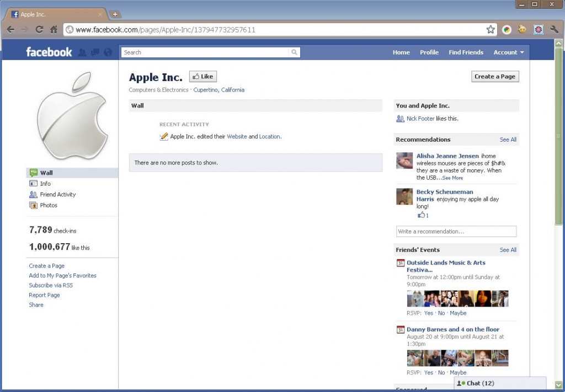Expand Alisha's recommendation with See More
The width and height of the screenshot is (565, 392).
[x=452, y=178]
